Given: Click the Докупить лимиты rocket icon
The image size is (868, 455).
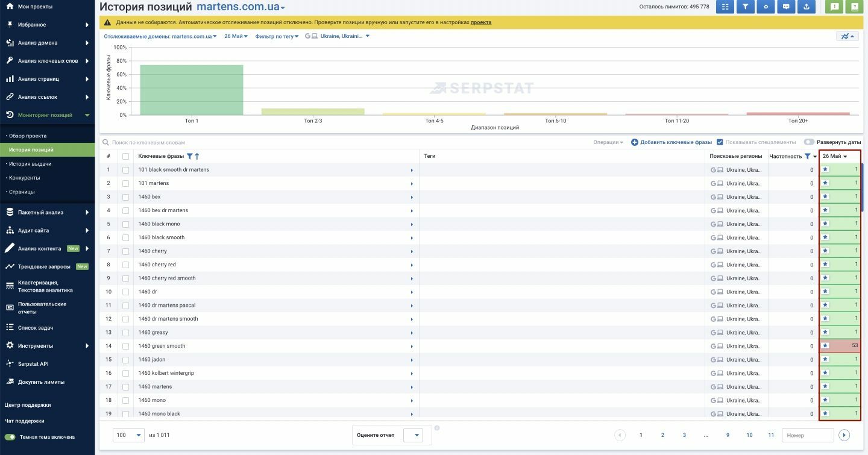Looking at the screenshot, I should [x=10, y=382].
